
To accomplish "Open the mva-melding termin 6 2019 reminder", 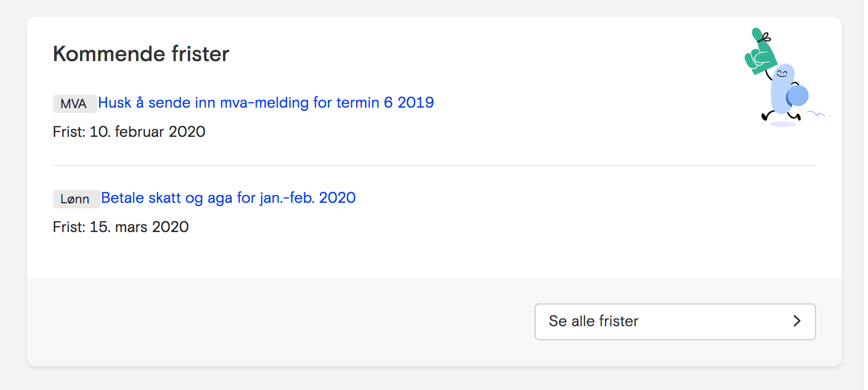I will 266,103.
